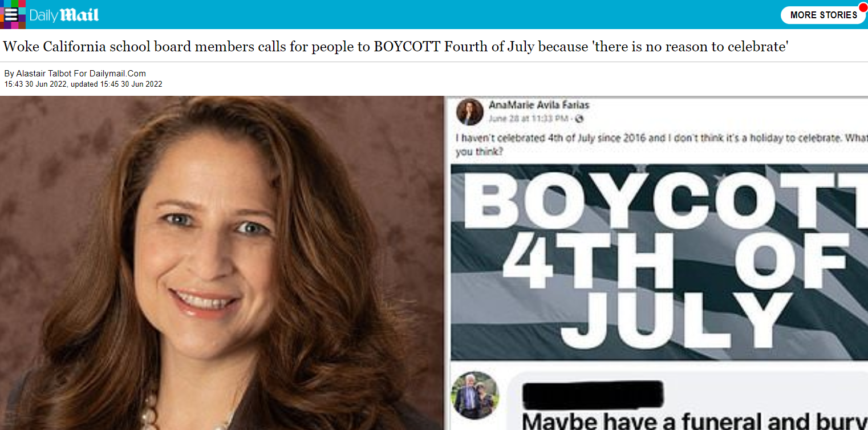Click the June 28 at 11:33 PM timestamp
868x430 pixels.
(528, 119)
